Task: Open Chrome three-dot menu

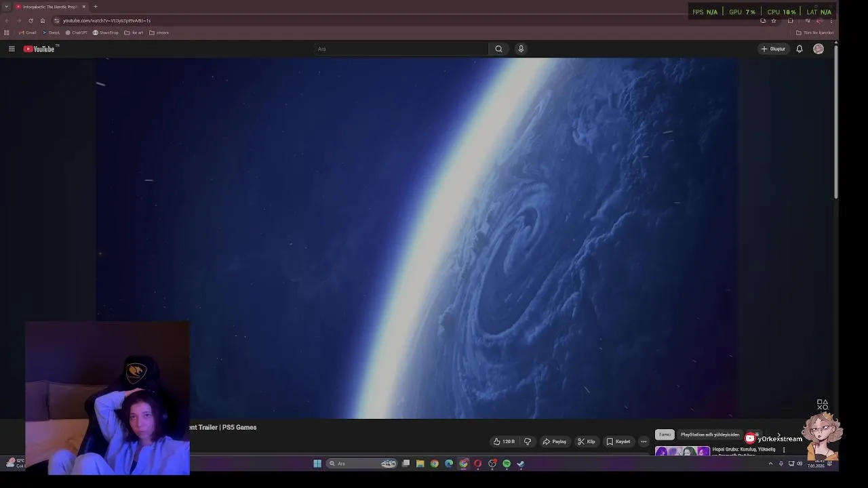Action: point(831,20)
